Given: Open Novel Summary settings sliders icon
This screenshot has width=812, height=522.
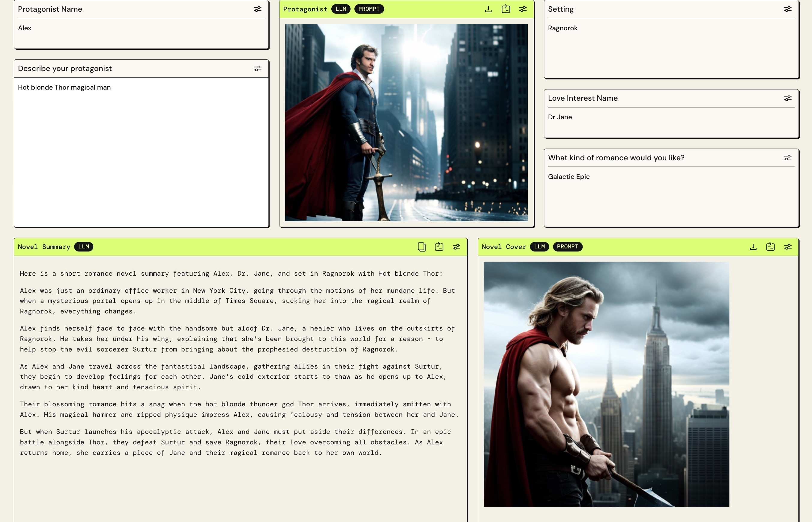Looking at the screenshot, I should (x=457, y=247).
